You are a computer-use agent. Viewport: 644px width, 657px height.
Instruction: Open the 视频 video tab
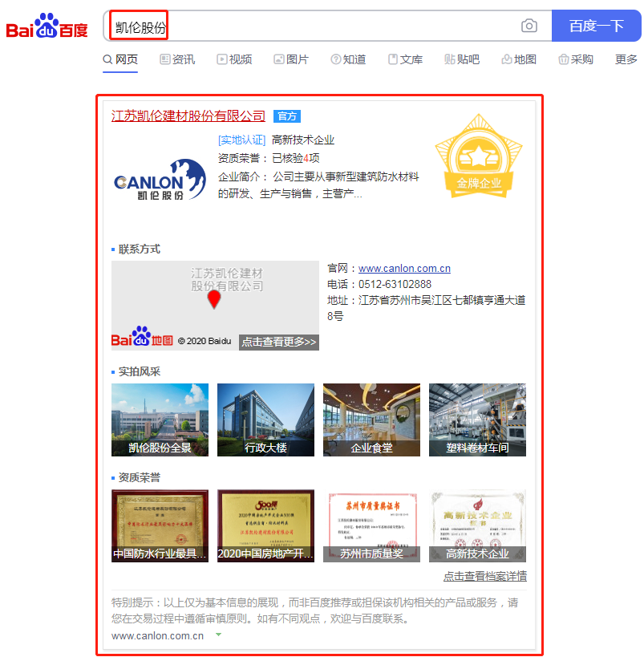coord(233,59)
